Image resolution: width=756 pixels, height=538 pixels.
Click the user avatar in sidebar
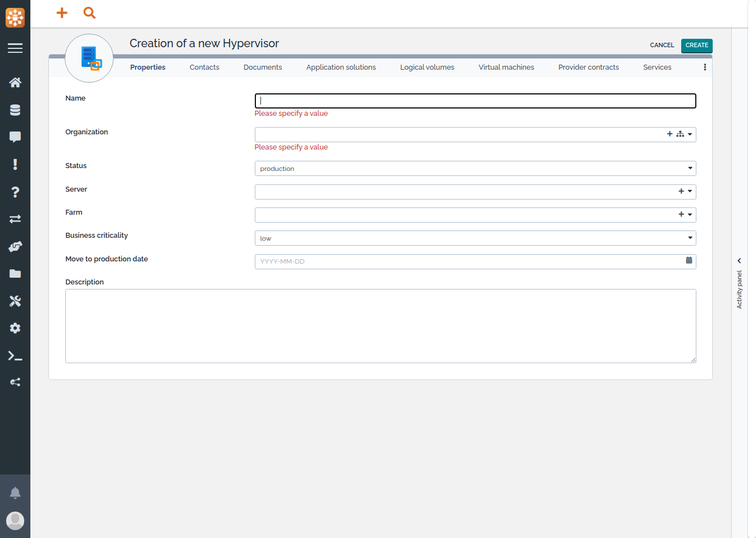(15, 520)
